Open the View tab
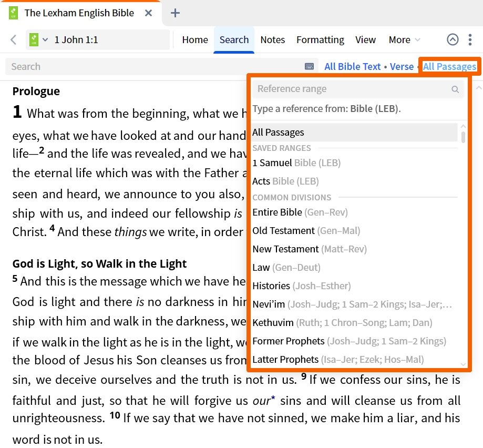The height and width of the screenshot is (448, 483). pyautogui.click(x=365, y=40)
